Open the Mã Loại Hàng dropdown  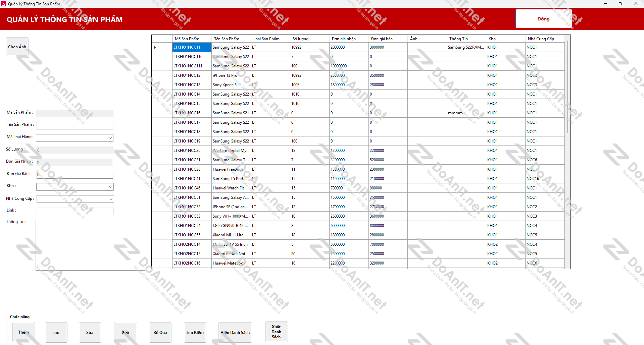point(110,138)
